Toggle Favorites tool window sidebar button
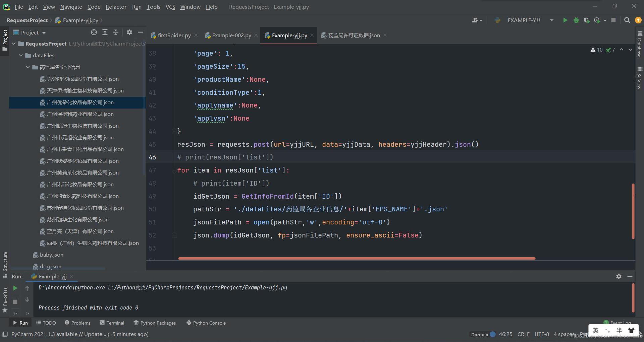The width and height of the screenshot is (644, 342). 5,300
